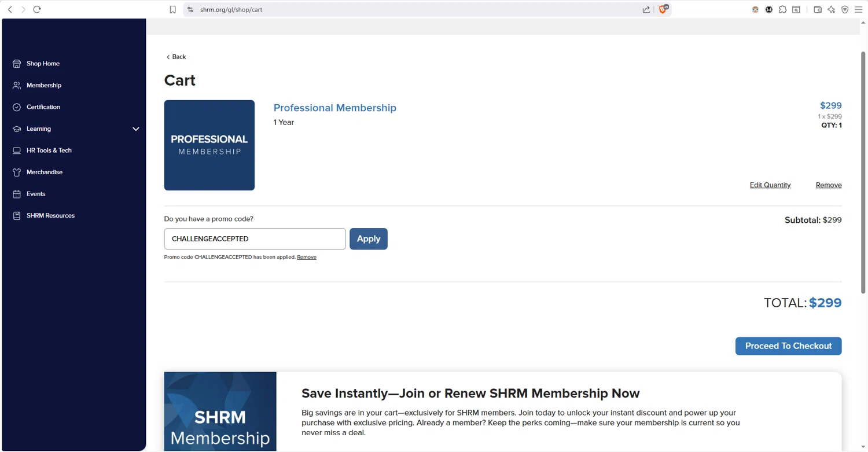Expand the Learning menu chevron
The height and width of the screenshot is (452, 868).
(x=136, y=128)
